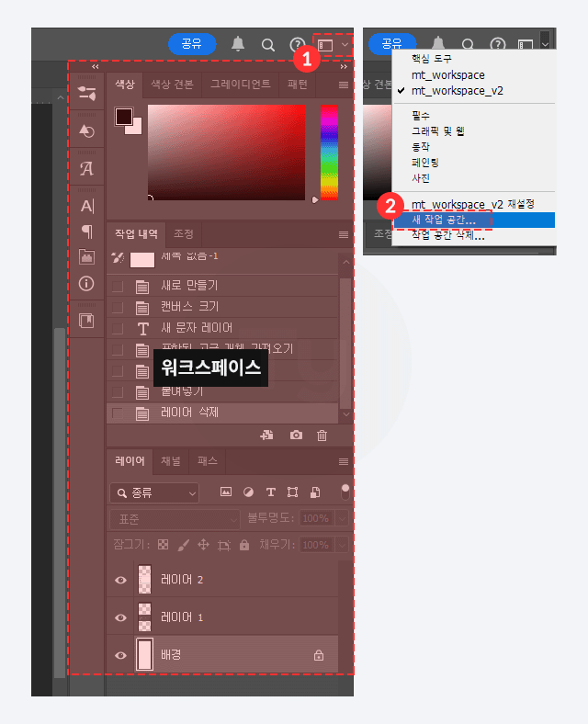588x724 pixels.
Task: Click the history panel scrollbar
Action: 345,342
